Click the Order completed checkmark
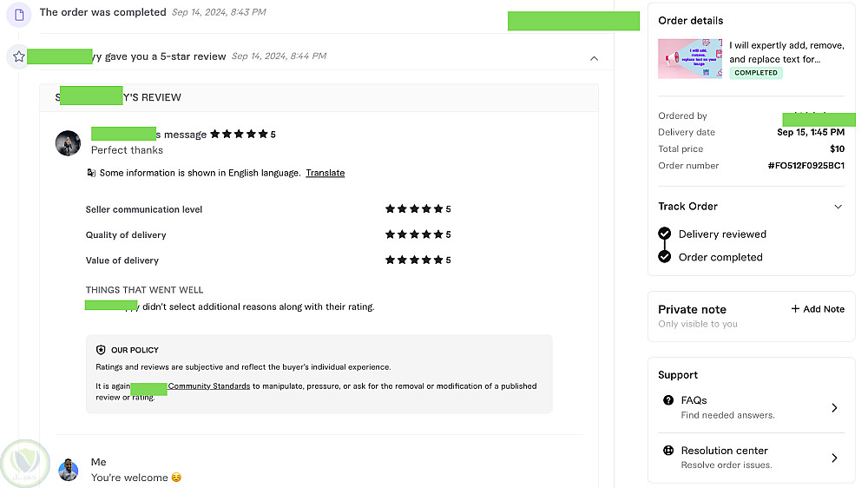The height and width of the screenshot is (488, 868). coord(665,257)
